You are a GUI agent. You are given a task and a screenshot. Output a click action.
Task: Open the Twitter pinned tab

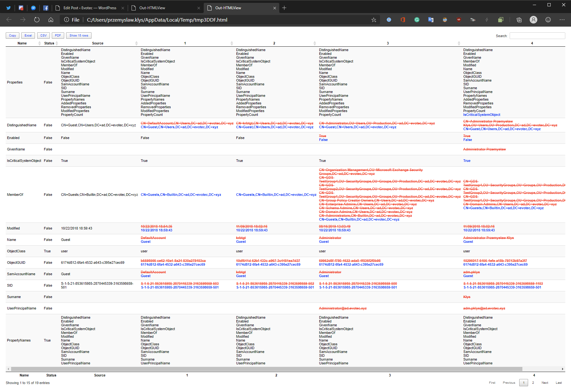9,8
